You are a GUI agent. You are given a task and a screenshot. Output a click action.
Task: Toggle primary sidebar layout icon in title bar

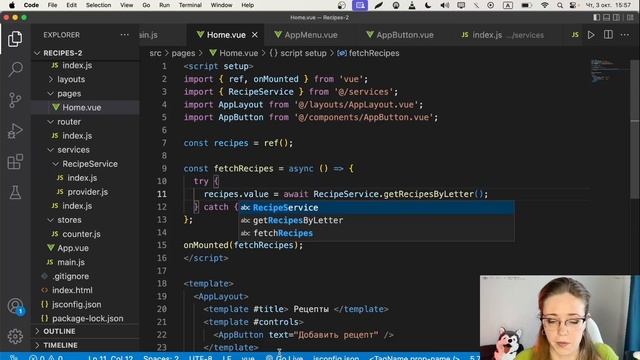click(x=597, y=18)
